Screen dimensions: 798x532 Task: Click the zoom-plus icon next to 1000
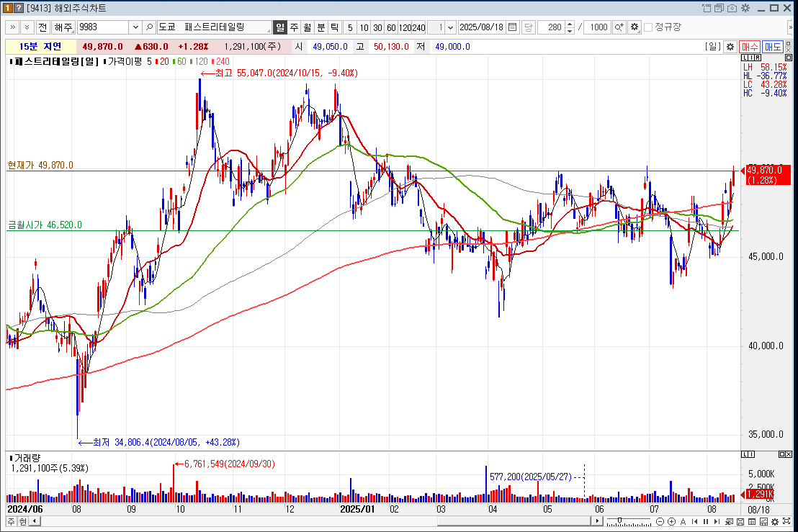pyautogui.click(x=619, y=27)
